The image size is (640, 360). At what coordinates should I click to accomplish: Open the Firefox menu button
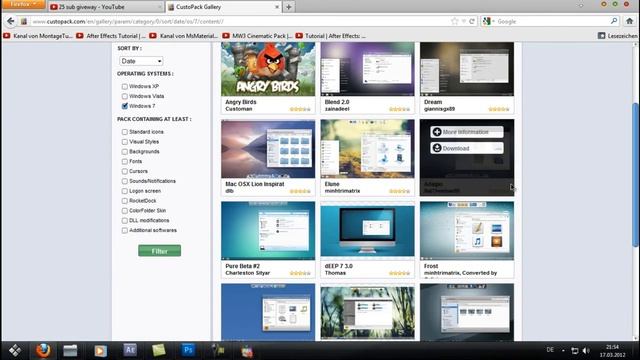[x=23, y=4]
